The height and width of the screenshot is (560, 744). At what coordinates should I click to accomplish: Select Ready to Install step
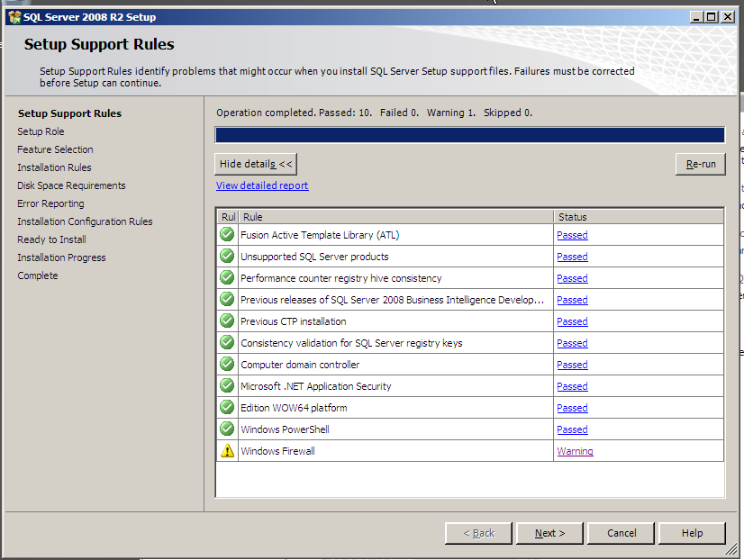[51, 239]
